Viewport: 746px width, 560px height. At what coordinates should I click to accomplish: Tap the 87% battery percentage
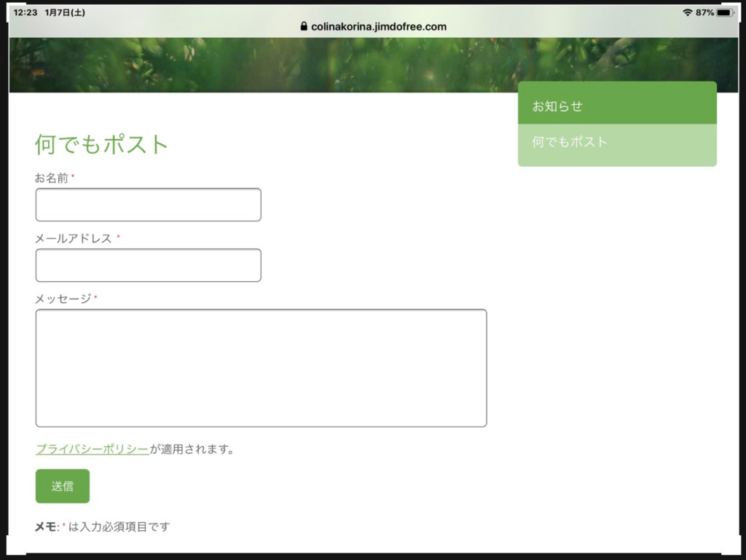click(704, 12)
